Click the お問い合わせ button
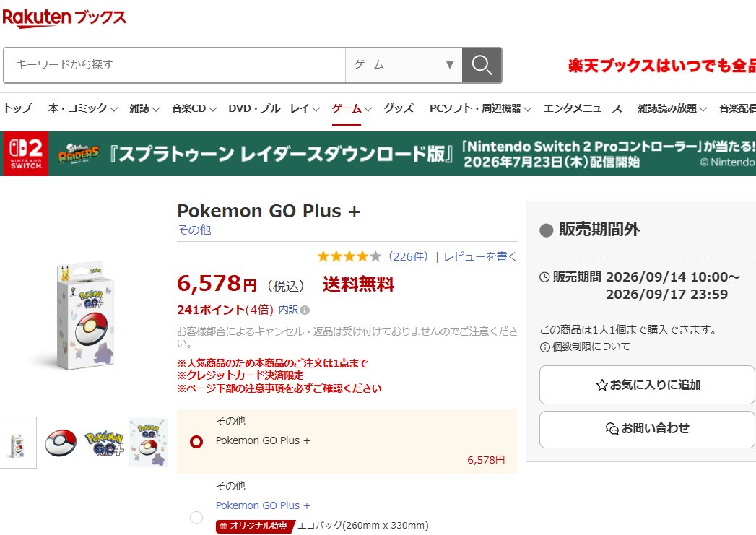756x535 pixels. click(x=646, y=430)
